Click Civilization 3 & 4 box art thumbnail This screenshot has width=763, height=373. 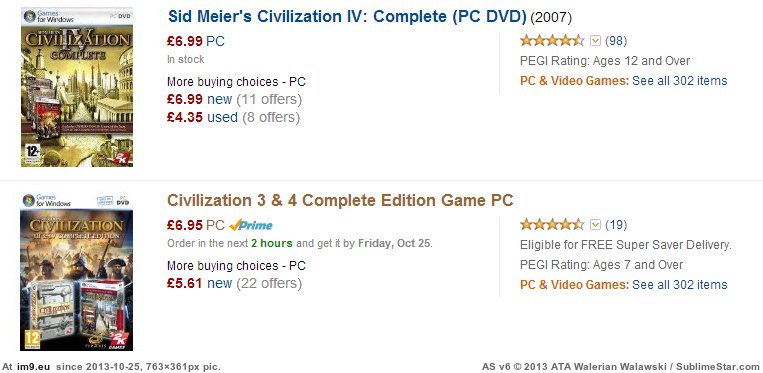76,271
